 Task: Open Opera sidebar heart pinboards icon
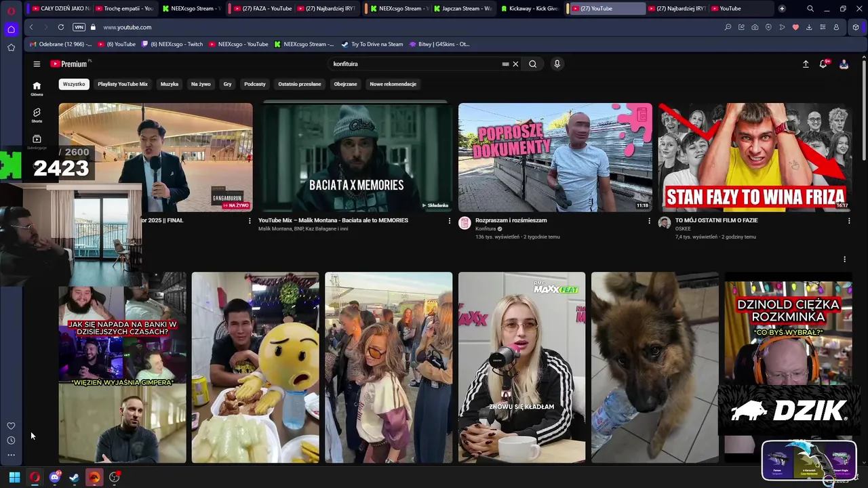[11, 426]
